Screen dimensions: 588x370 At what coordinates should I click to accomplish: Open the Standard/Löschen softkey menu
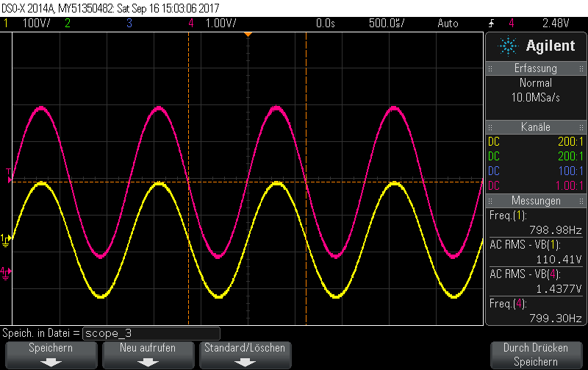pos(245,355)
